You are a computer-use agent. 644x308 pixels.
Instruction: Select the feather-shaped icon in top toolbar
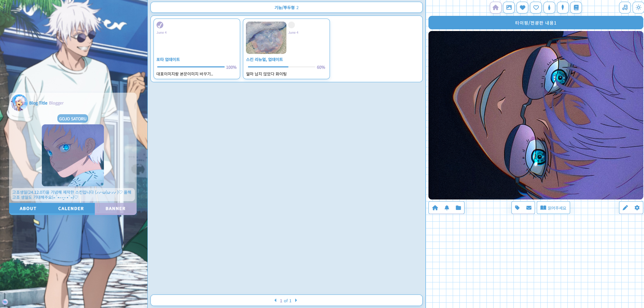(x=563, y=7)
